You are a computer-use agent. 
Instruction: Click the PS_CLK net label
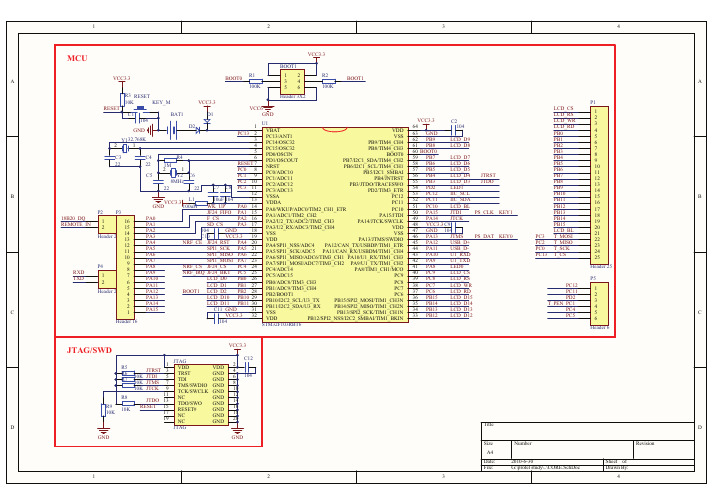pyautogui.click(x=484, y=212)
